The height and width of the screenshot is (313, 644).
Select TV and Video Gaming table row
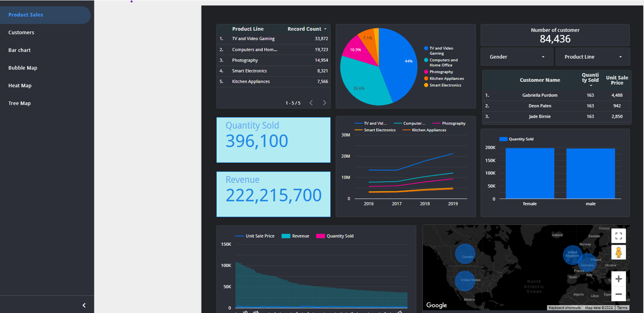[273, 39]
